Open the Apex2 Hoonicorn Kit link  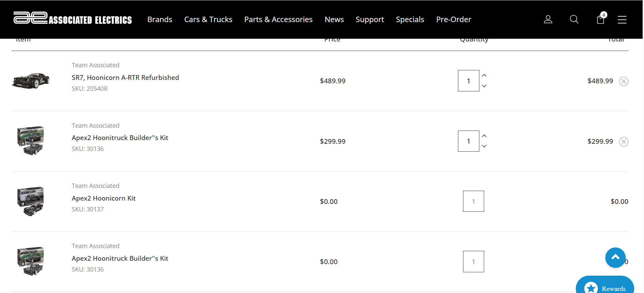pyautogui.click(x=104, y=198)
